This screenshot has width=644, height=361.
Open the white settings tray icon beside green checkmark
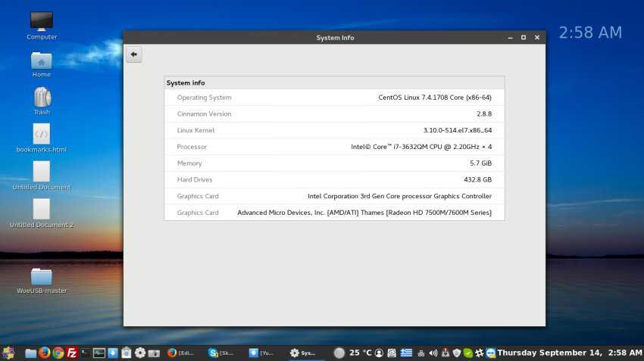click(x=479, y=353)
